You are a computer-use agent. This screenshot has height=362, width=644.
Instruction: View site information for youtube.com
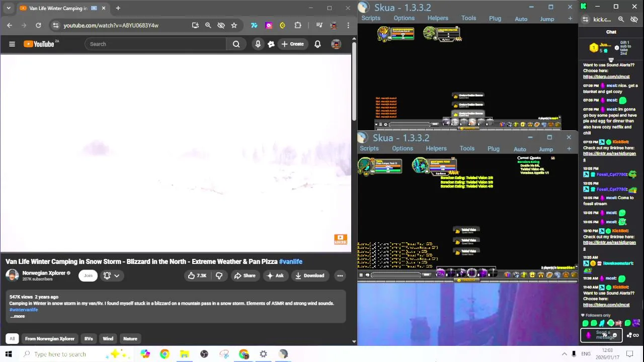tap(55, 25)
